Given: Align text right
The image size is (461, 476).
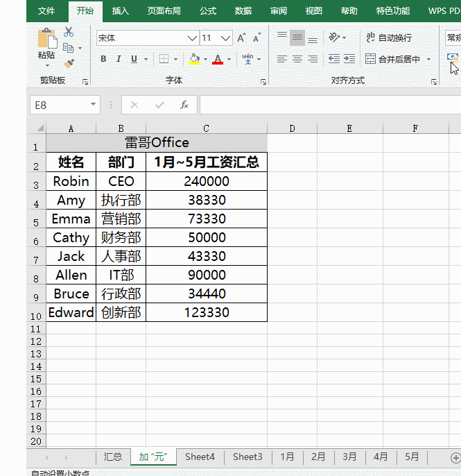Looking at the screenshot, I should click(x=313, y=59).
